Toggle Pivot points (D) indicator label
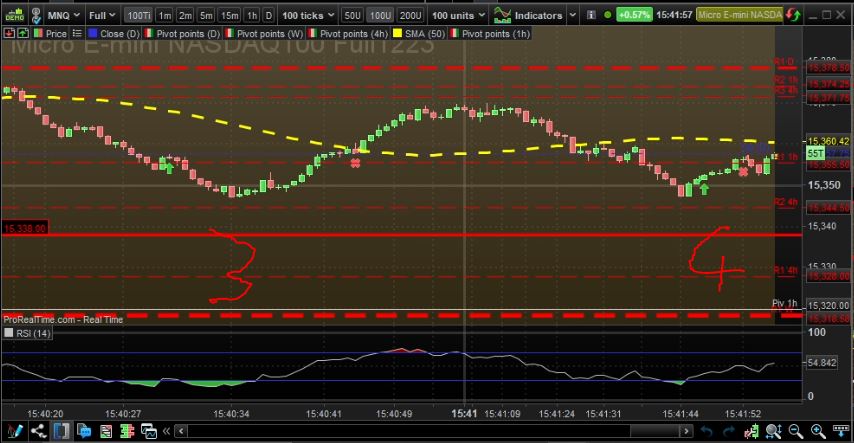 tap(182, 33)
